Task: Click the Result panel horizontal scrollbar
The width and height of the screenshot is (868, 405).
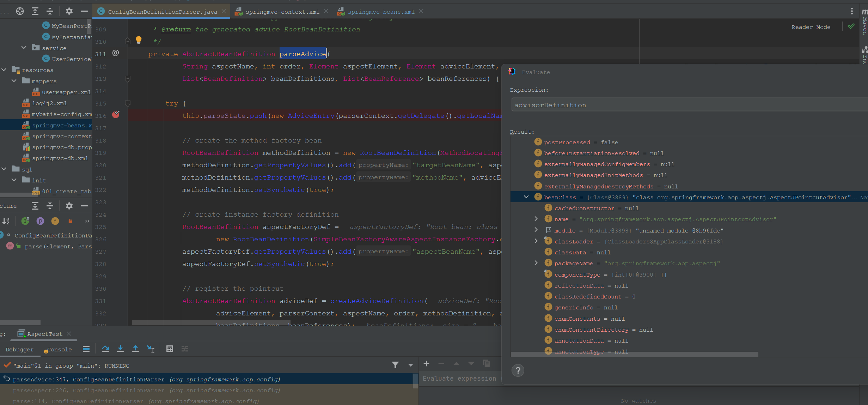Action: coord(634,354)
